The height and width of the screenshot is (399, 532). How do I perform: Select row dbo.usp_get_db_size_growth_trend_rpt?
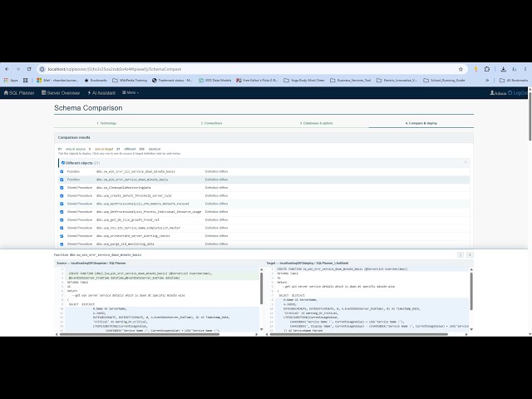264,219
